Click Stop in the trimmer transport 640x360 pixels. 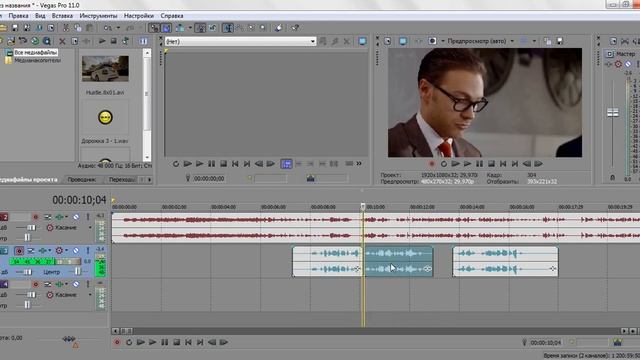(x=223, y=164)
